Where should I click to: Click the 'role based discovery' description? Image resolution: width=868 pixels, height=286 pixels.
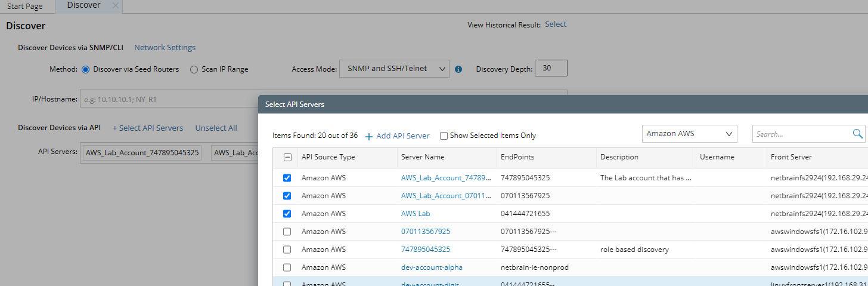pos(634,249)
